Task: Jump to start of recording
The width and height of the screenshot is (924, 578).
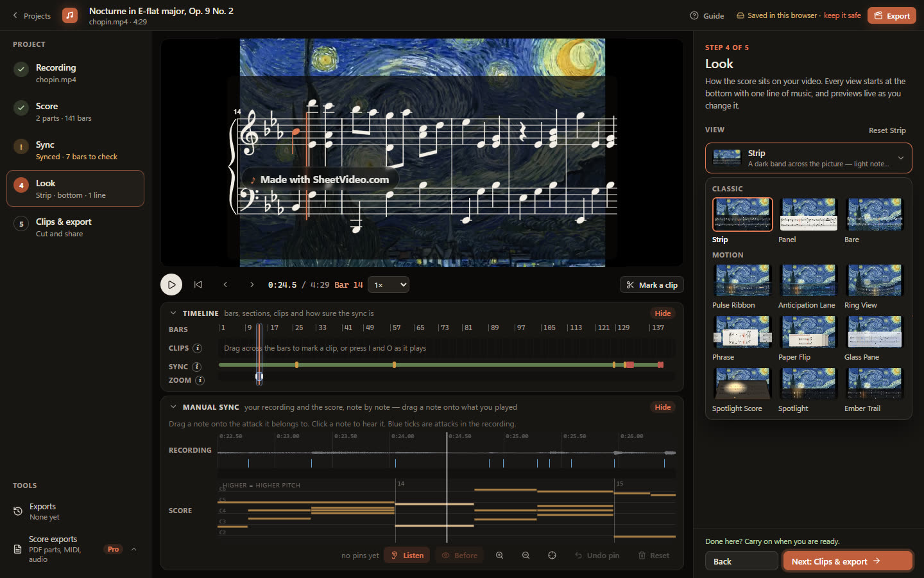Action: click(198, 285)
